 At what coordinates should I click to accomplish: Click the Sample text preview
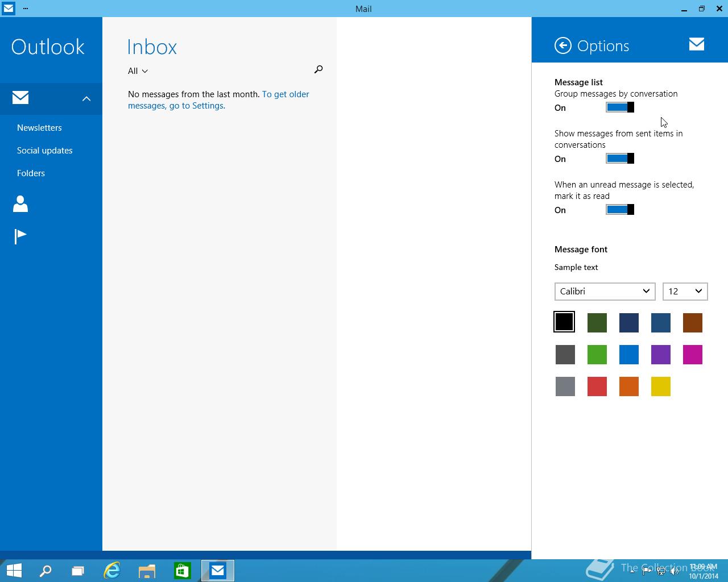[576, 267]
